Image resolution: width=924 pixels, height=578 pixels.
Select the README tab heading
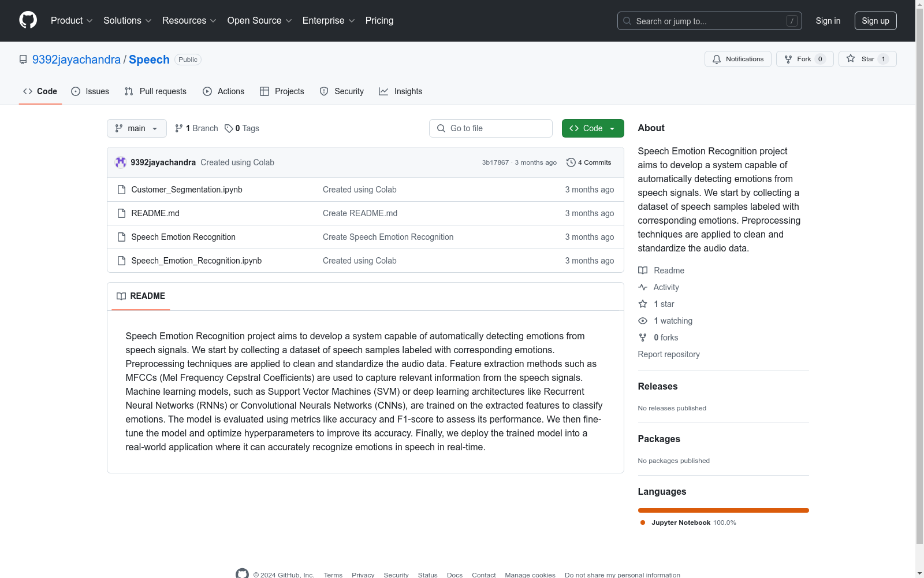point(141,296)
